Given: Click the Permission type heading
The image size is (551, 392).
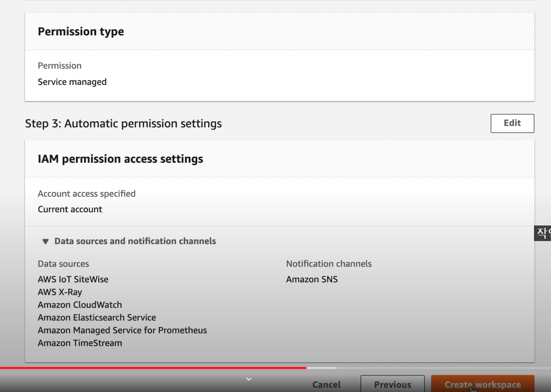Looking at the screenshot, I should (x=81, y=32).
